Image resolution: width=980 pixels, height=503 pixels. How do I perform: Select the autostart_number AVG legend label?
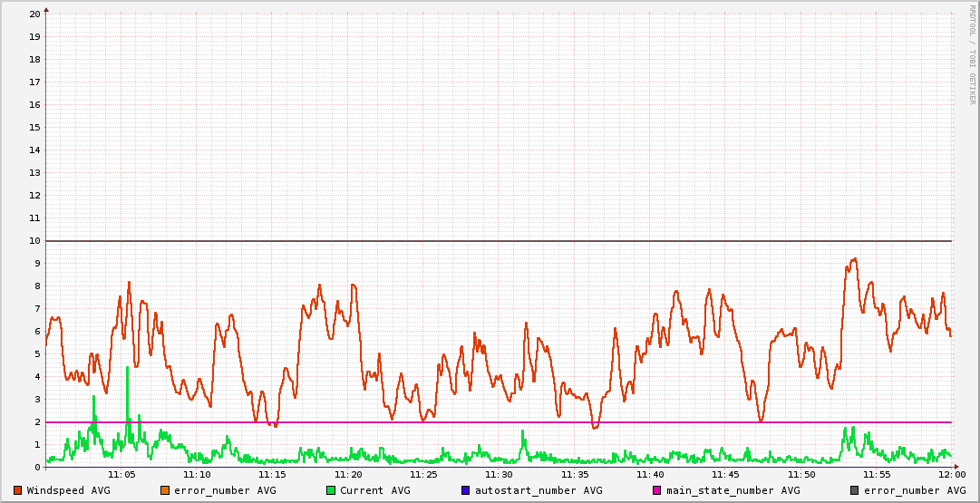coord(539,490)
